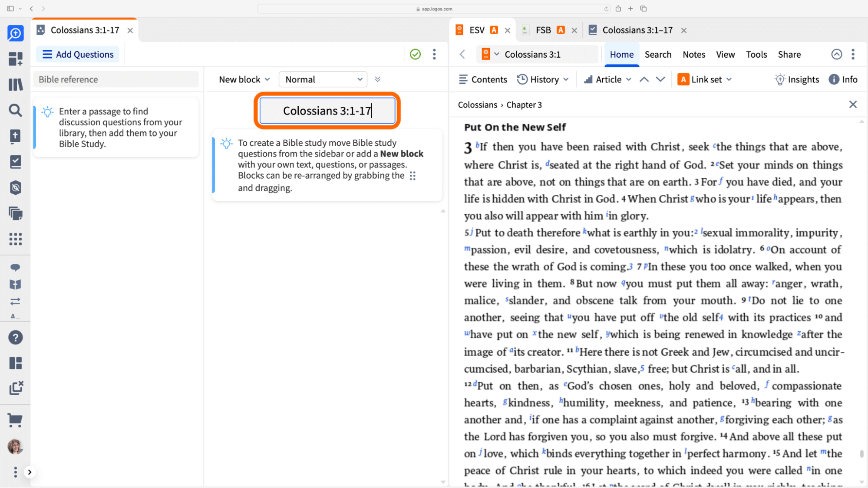Viewport: 868px width, 488px height.
Task: Click the green saved checkmark icon
Action: pos(415,54)
